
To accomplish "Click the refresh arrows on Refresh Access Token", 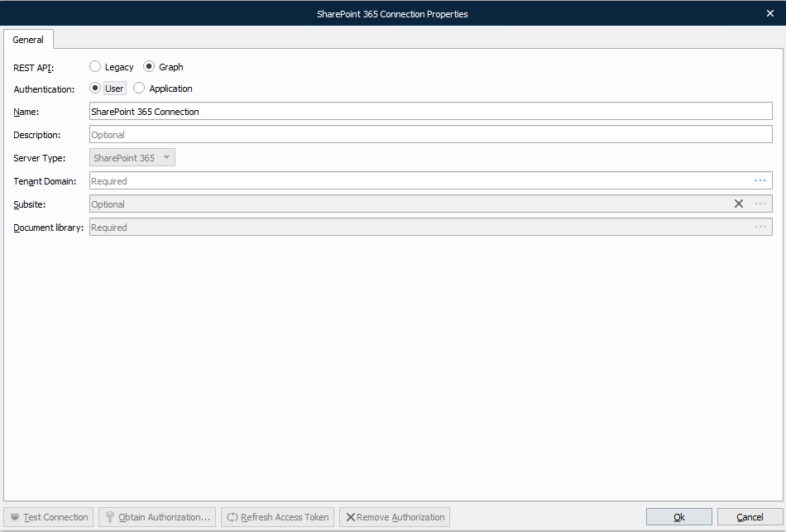I will coord(232,517).
